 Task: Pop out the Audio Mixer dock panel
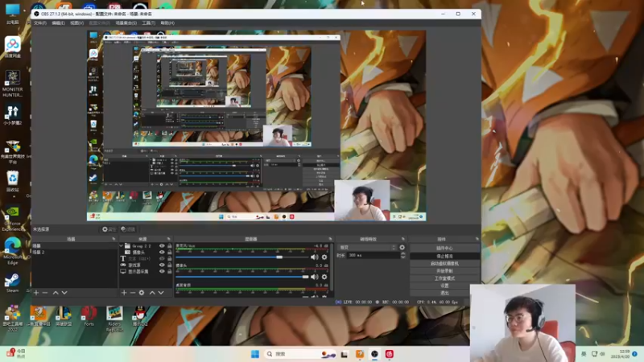tap(330, 239)
